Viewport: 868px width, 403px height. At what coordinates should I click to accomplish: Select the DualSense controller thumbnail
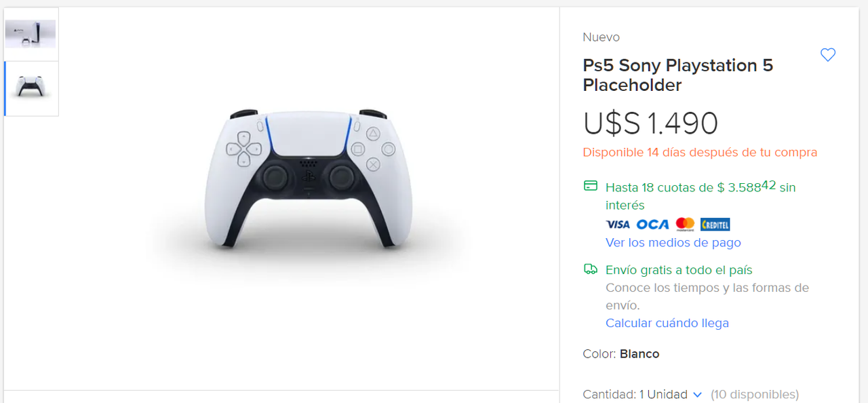pyautogui.click(x=31, y=89)
